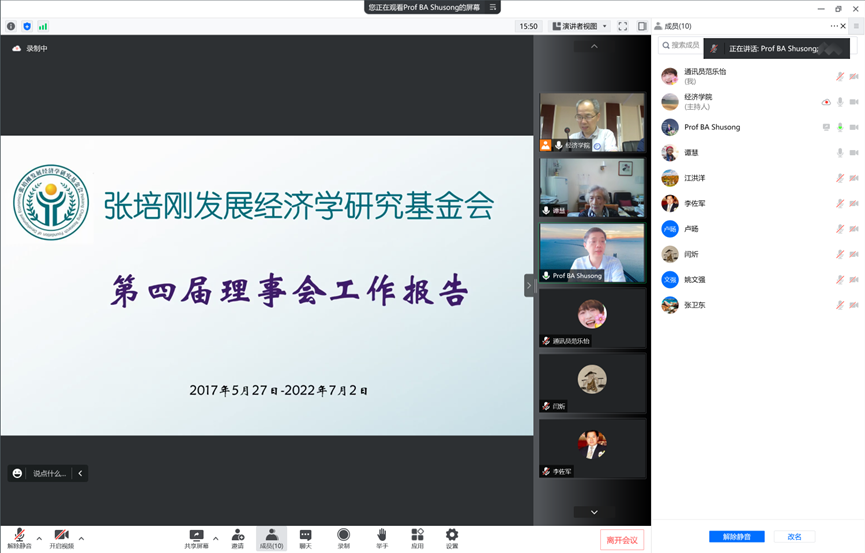The image size is (865, 553).
Task: Click the Record (录制) icon
Action: coord(343,538)
